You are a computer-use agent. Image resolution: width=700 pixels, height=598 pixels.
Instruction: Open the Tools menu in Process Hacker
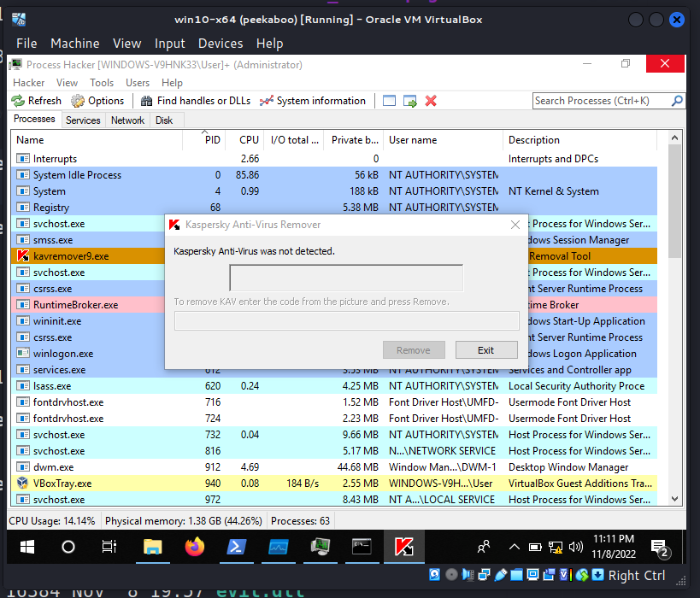pyautogui.click(x=102, y=83)
